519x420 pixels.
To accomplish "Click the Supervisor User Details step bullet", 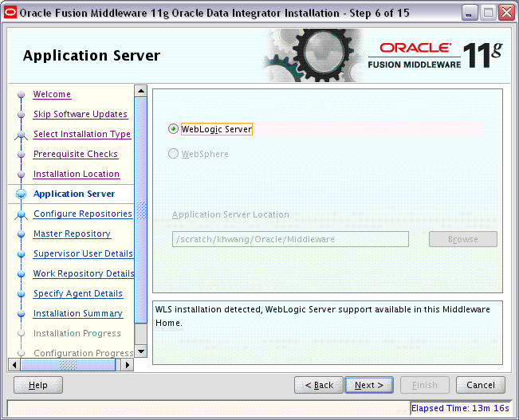I will coord(22,254).
